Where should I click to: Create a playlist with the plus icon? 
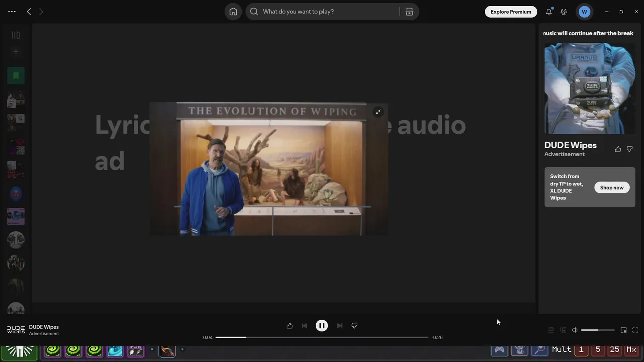(16, 51)
